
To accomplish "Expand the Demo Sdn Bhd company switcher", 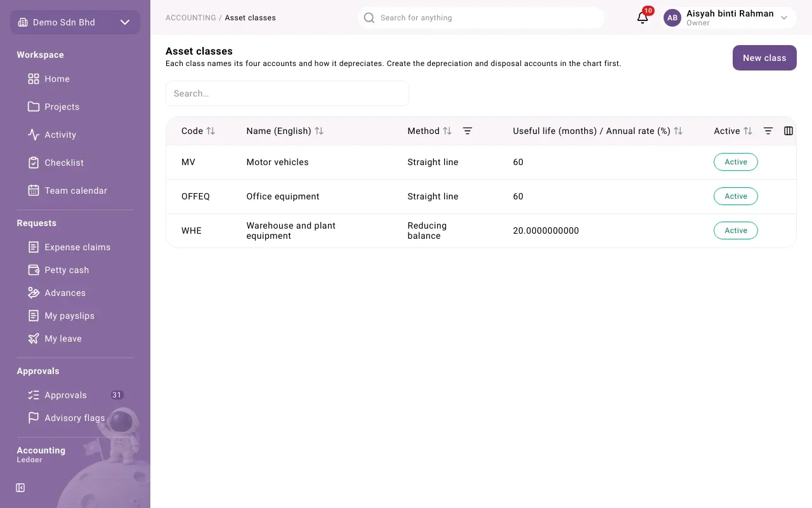I will [x=75, y=22].
